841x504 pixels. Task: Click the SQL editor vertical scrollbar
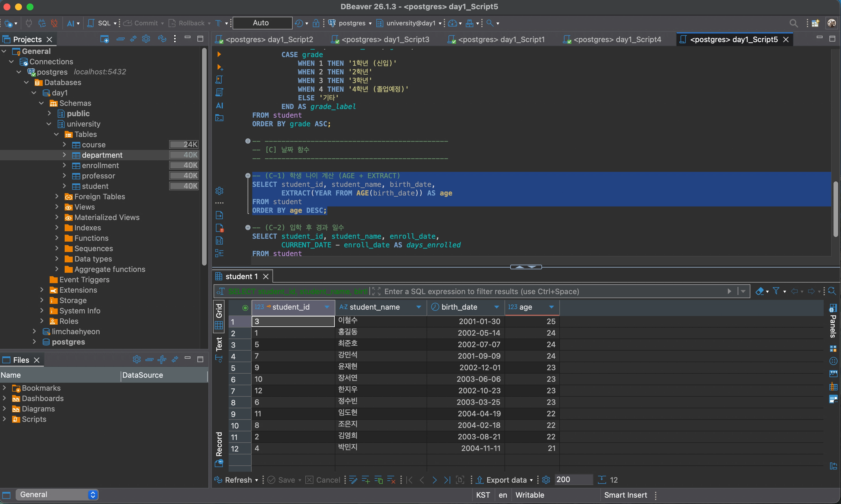[836, 209]
